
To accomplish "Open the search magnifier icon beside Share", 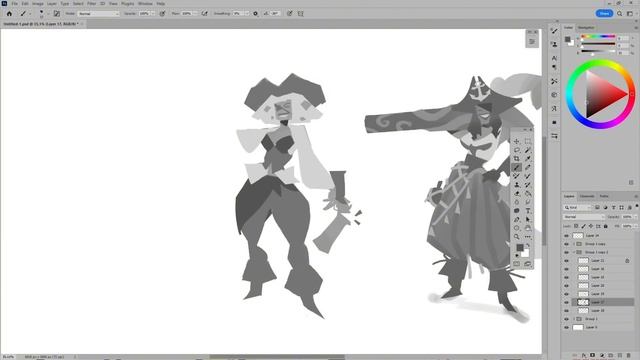I will point(620,13).
